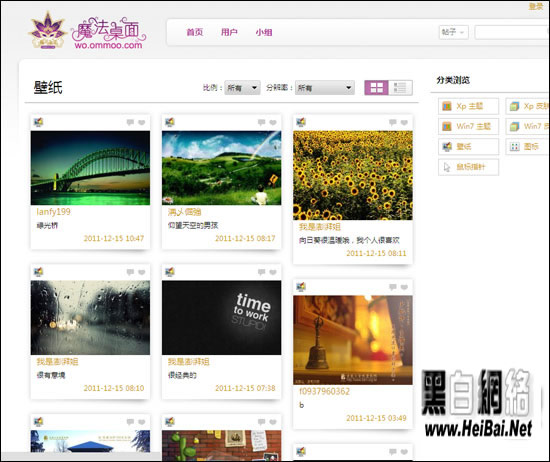The height and width of the screenshot is (462, 550).
Task: Click date '2011-12-15 08:17'
Action: pyautogui.click(x=245, y=239)
